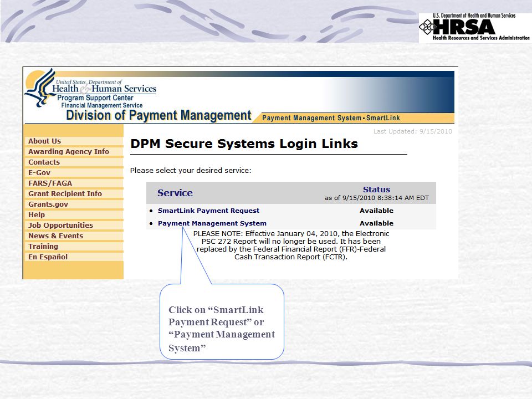
Task: Go to the Training page
Action: coord(43,246)
